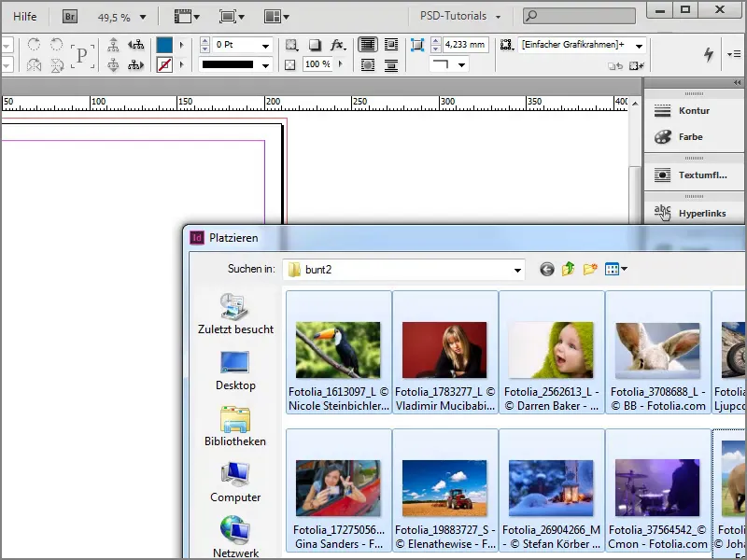Select content icon in control bar
The width and height of the screenshot is (747, 560).
point(113,64)
